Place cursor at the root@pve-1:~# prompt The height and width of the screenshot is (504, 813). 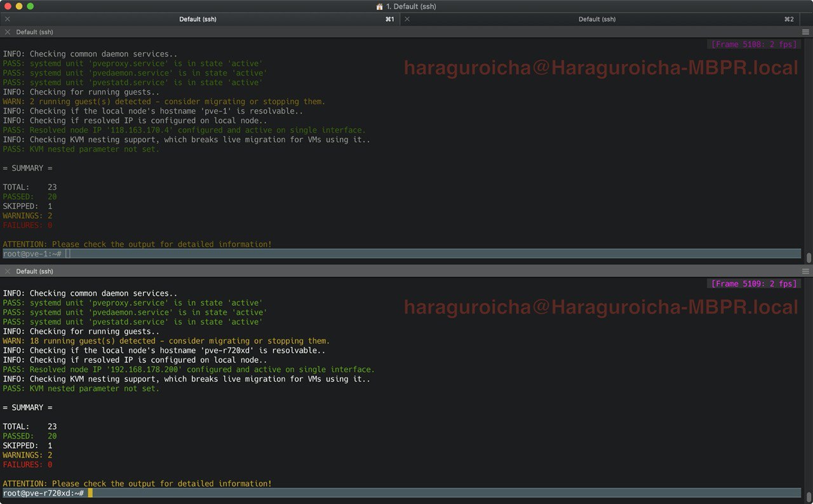(x=69, y=254)
